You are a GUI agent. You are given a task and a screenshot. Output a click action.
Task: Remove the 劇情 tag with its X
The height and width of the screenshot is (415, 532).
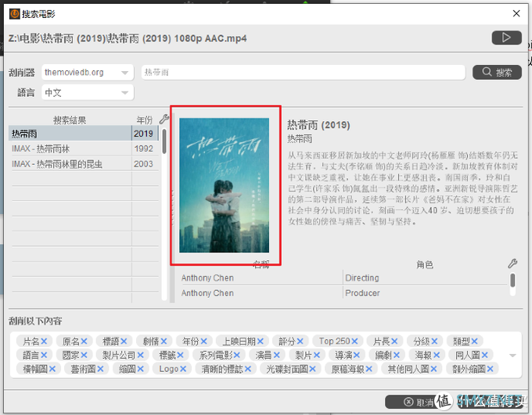164,341
